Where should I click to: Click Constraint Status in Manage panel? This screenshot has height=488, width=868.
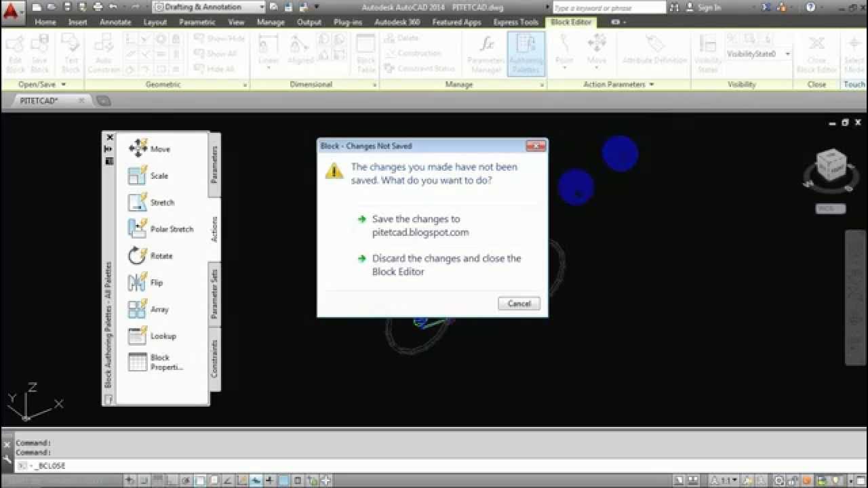(x=419, y=68)
